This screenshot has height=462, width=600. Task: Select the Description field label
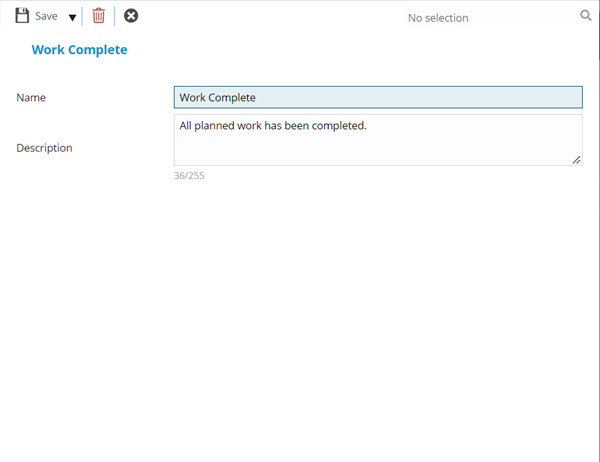pyautogui.click(x=44, y=148)
